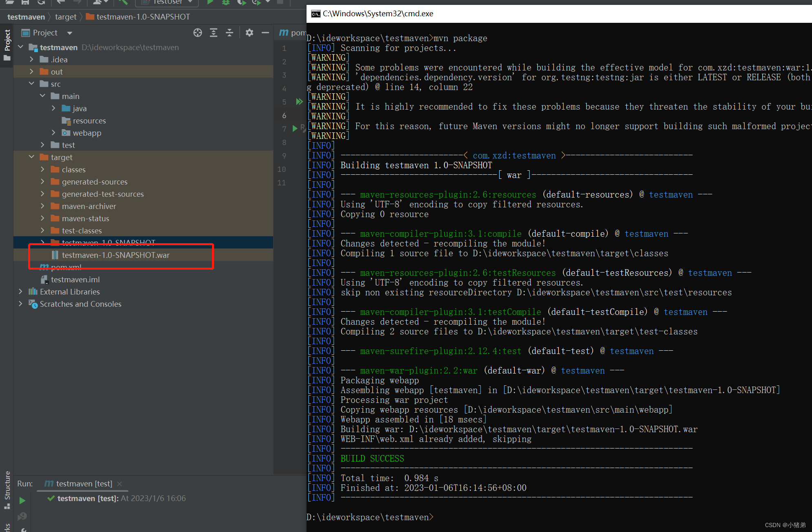Click the Expand All icon

click(x=214, y=33)
